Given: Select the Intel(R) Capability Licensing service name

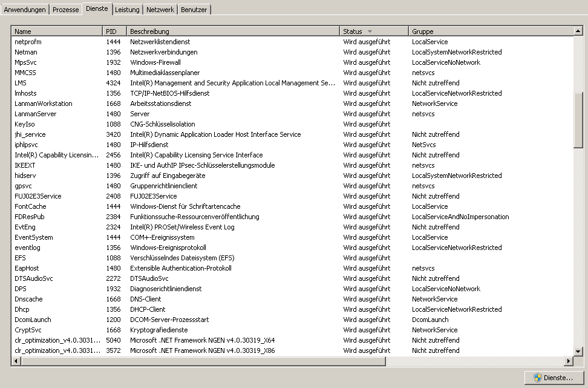Looking at the screenshot, I should (57, 155).
